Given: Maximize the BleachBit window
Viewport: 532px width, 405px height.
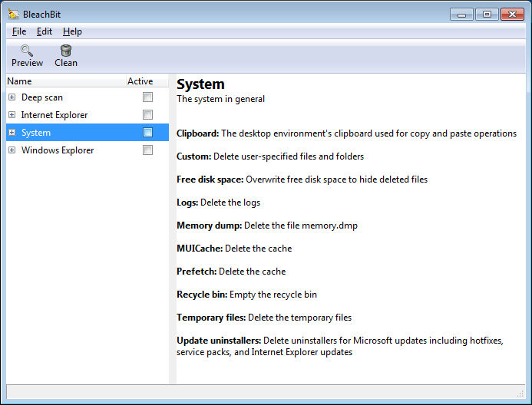Looking at the screenshot, I should pyautogui.click(x=487, y=15).
